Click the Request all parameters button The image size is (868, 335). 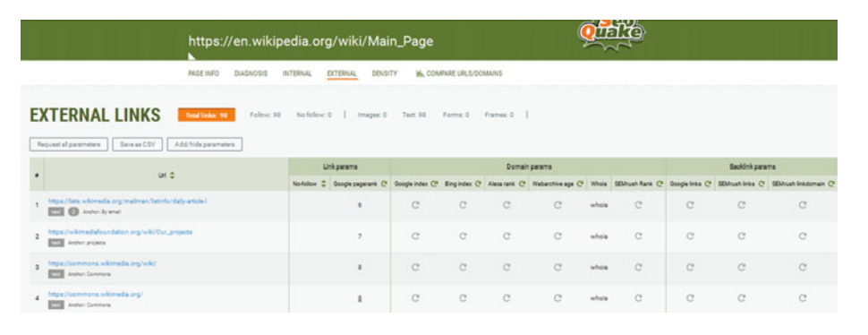(69, 144)
